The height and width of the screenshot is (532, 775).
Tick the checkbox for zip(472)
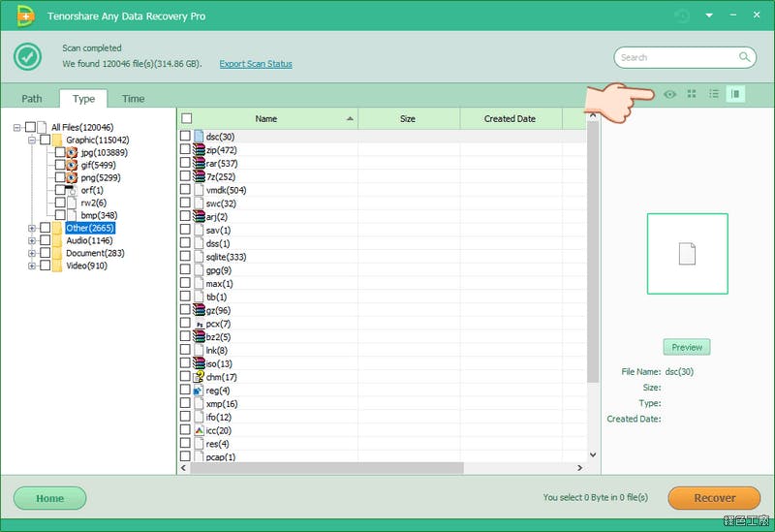pyautogui.click(x=185, y=149)
